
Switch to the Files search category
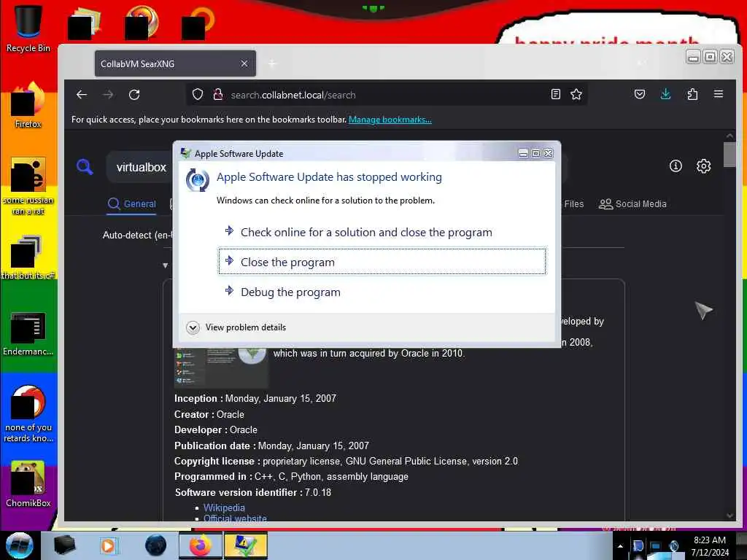(x=573, y=204)
